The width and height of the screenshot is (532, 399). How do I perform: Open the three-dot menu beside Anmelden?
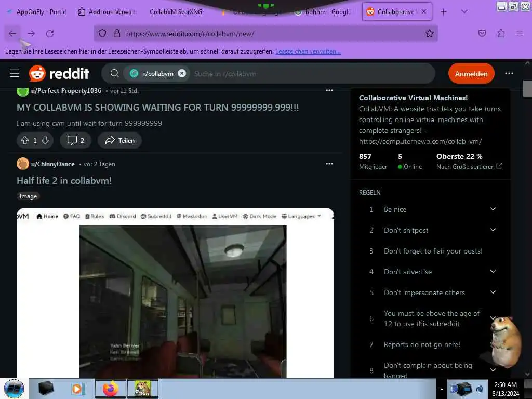[x=509, y=73]
